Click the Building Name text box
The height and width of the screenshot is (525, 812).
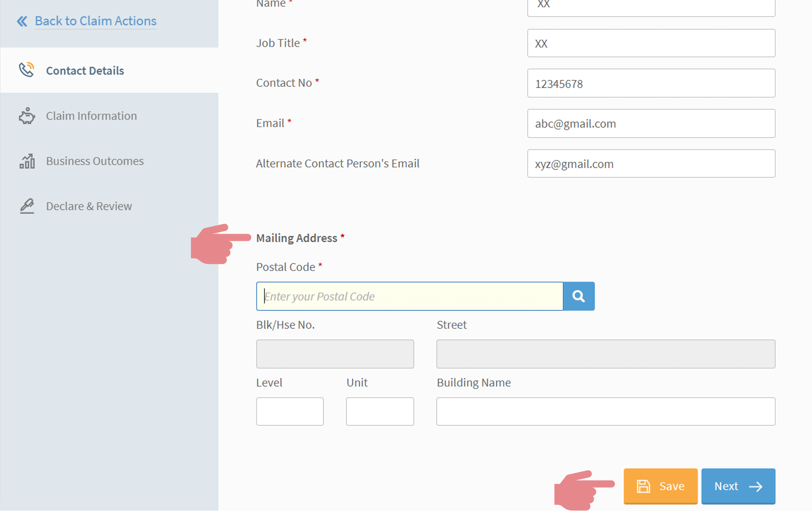tap(605, 412)
